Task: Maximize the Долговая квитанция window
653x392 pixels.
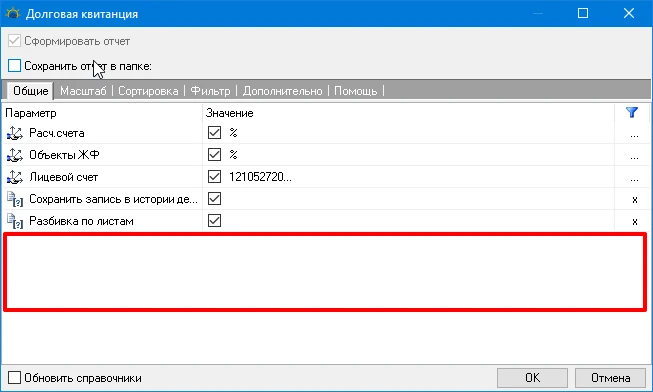Action: pyautogui.click(x=583, y=13)
